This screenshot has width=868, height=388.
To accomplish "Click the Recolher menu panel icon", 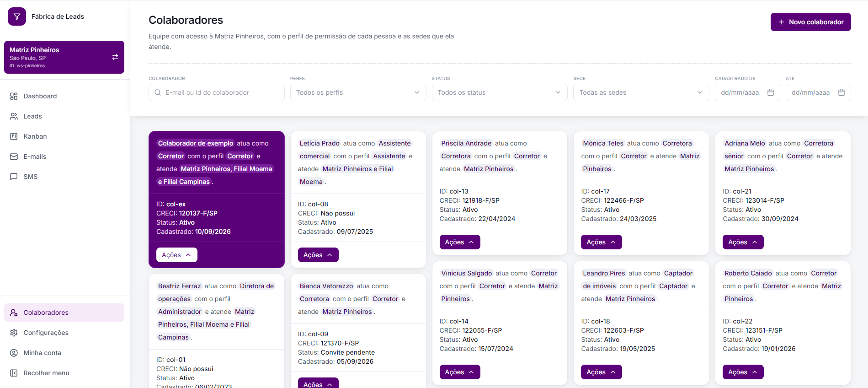I will (14, 373).
